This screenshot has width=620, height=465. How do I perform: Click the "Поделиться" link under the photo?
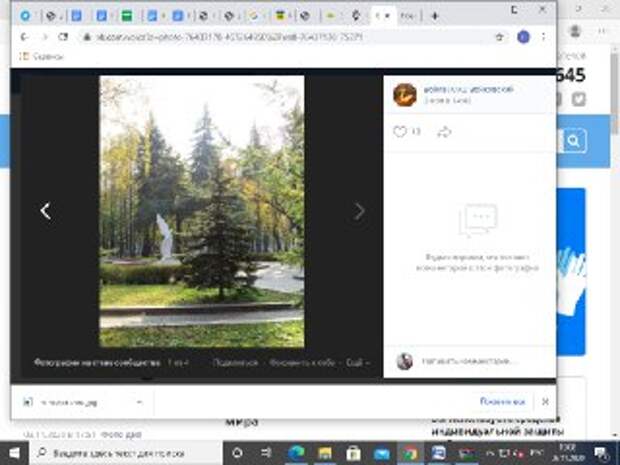click(236, 363)
